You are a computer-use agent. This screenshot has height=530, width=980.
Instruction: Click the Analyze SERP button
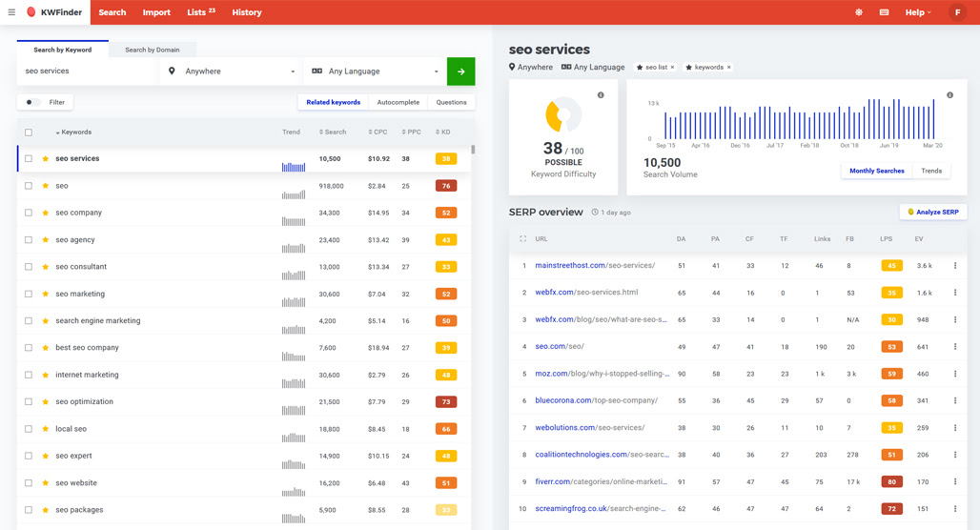click(933, 212)
